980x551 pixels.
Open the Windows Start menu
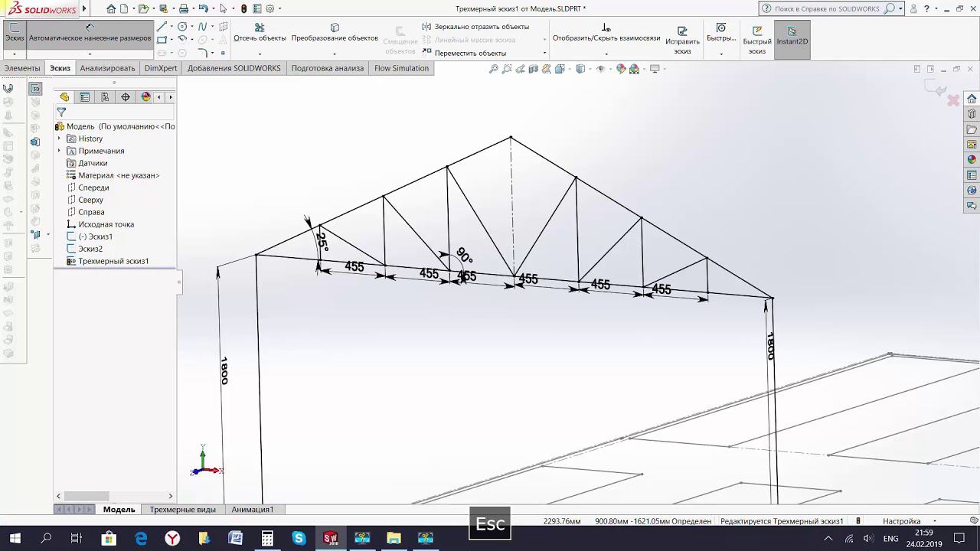[x=15, y=538]
